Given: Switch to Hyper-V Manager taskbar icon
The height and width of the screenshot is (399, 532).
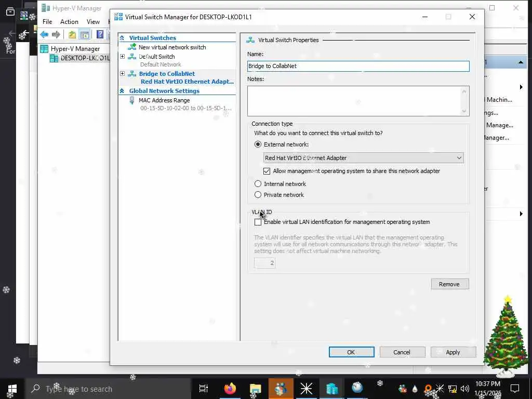Looking at the screenshot, I should [x=331, y=389].
